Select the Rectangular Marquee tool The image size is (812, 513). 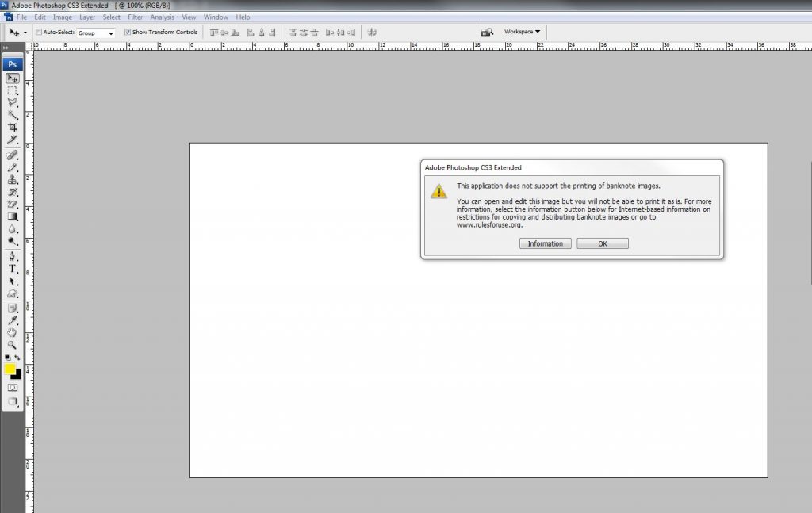click(13, 91)
